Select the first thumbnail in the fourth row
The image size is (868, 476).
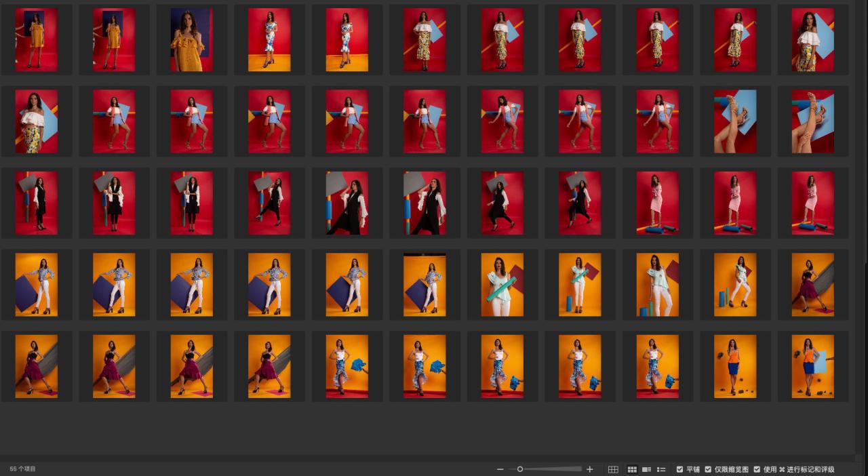coord(37,285)
